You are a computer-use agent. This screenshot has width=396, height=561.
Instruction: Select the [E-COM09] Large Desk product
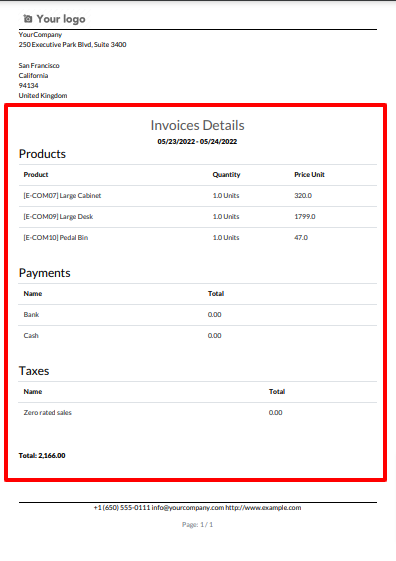[58, 216]
